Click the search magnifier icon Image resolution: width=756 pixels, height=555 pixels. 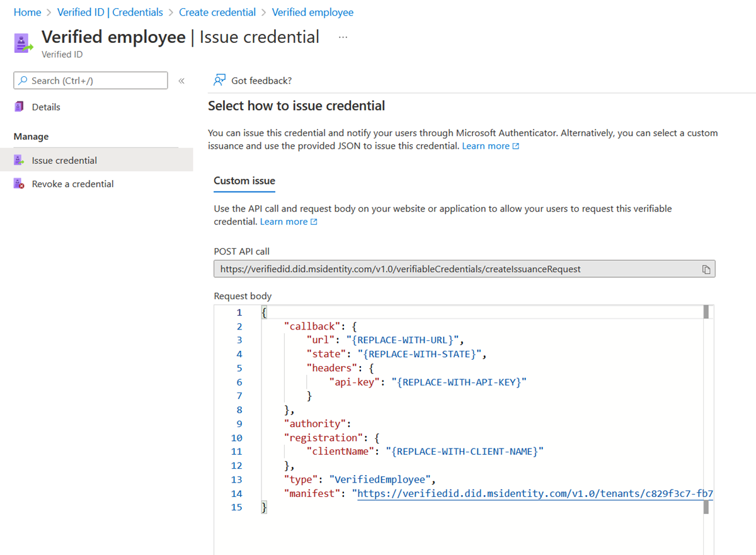point(23,81)
